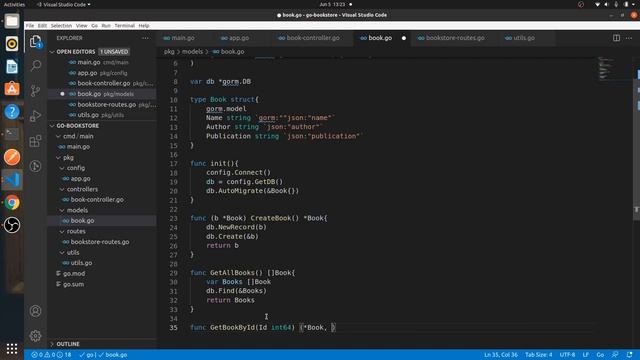Open Terminal from the dock
The width and height of the screenshot is (640, 360).
pyautogui.click(x=12, y=134)
